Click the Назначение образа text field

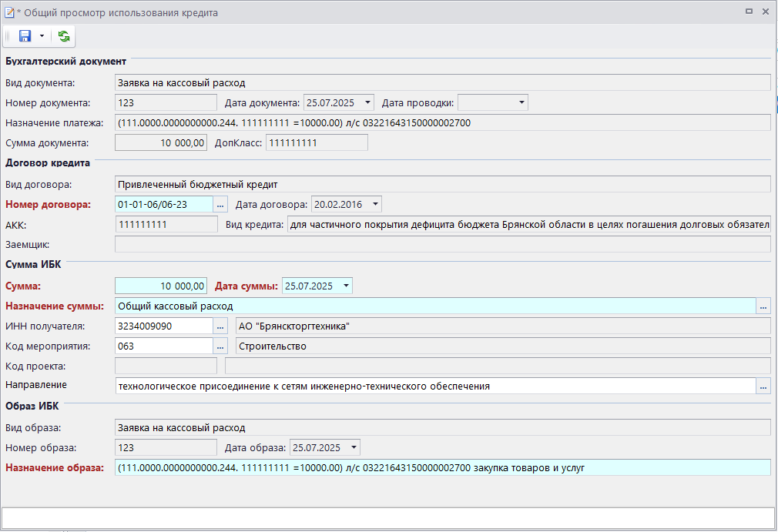point(442,467)
